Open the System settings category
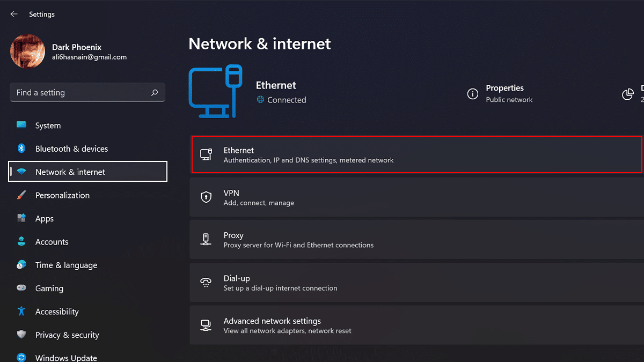 (48, 125)
